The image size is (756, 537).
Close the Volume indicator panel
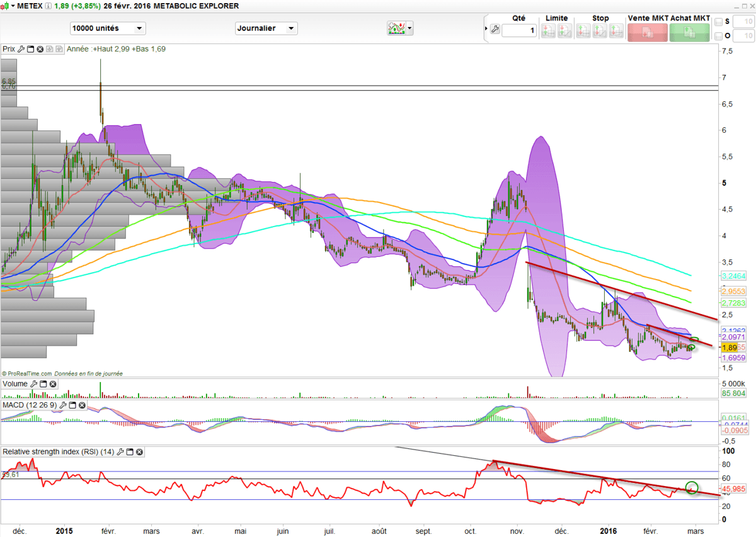pos(53,384)
